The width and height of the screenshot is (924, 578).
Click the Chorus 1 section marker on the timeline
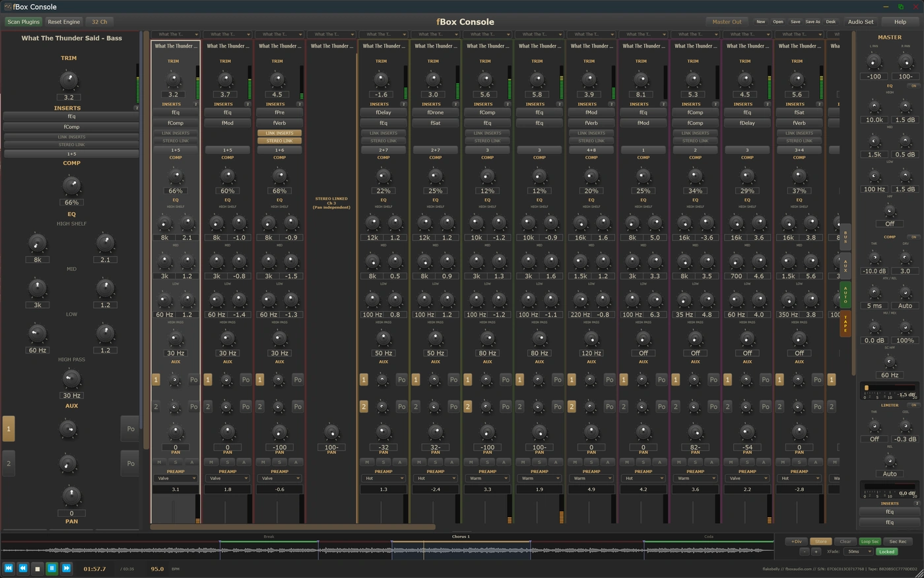[x=461, y=536]
